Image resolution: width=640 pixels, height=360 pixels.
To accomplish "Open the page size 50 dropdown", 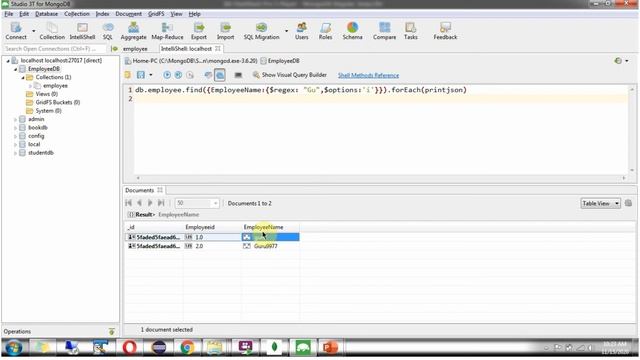I will [215, 203].
